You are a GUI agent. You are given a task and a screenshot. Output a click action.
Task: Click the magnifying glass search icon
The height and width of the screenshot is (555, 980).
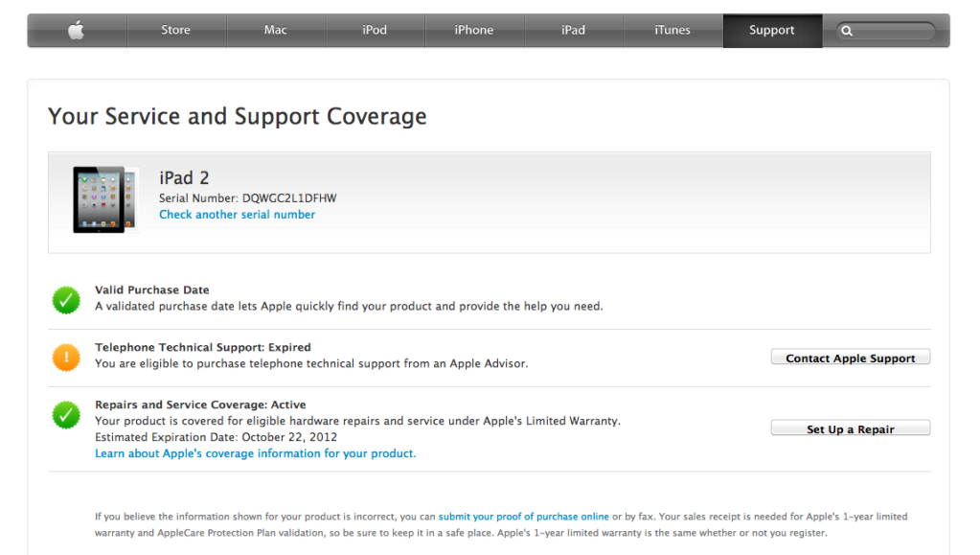coord(847,31)
